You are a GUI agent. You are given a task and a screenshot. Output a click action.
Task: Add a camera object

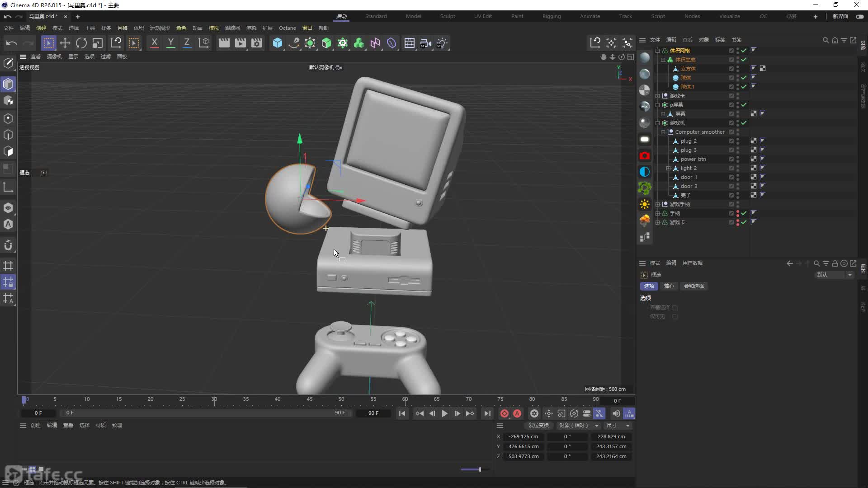(x=426, y=43)
